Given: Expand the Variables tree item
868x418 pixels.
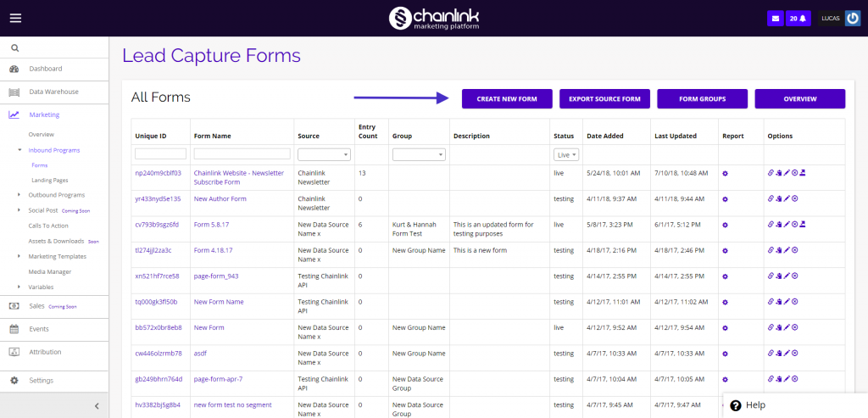Looking at the screenshot, I should pos(19,287).
